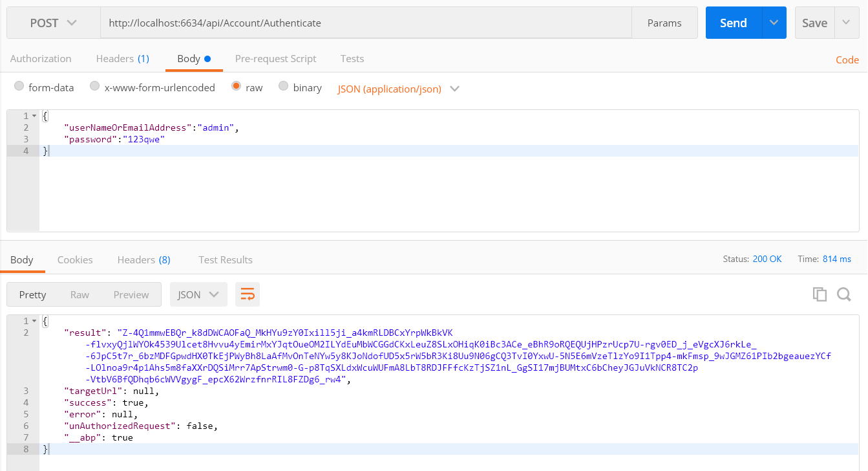868x471 pixels.
Task: Switch response view to Pretty
Action: click(x=33, y=294)
